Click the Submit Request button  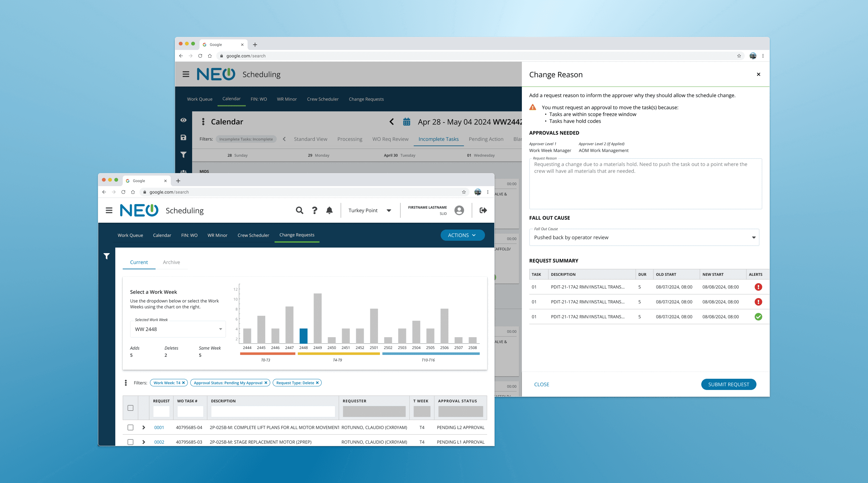click(x=728, y=384)
